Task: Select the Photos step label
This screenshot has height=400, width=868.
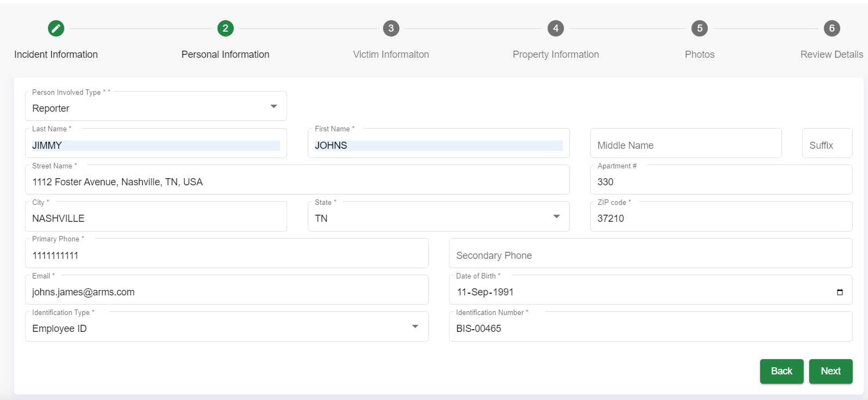Action: (700, 54)
